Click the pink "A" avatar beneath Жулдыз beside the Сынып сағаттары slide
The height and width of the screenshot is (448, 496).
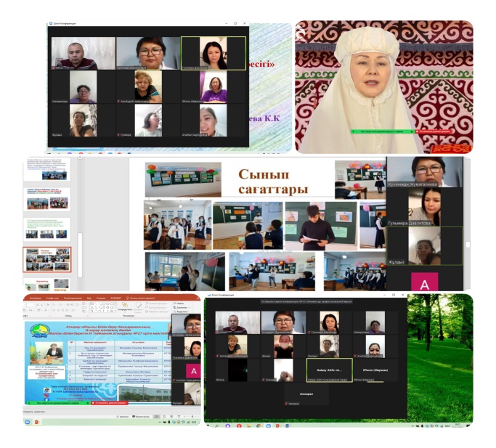426,281
